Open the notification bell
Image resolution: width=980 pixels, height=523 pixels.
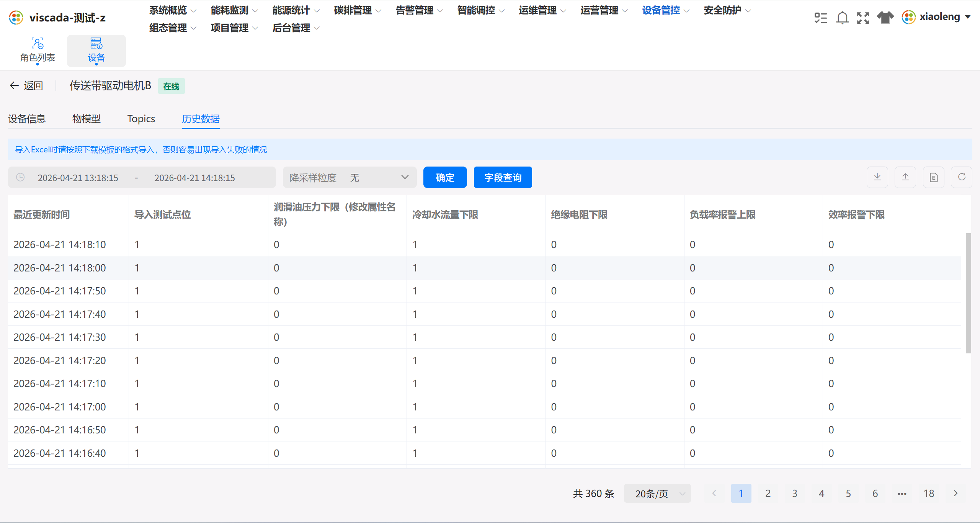[x=842, y=18]
